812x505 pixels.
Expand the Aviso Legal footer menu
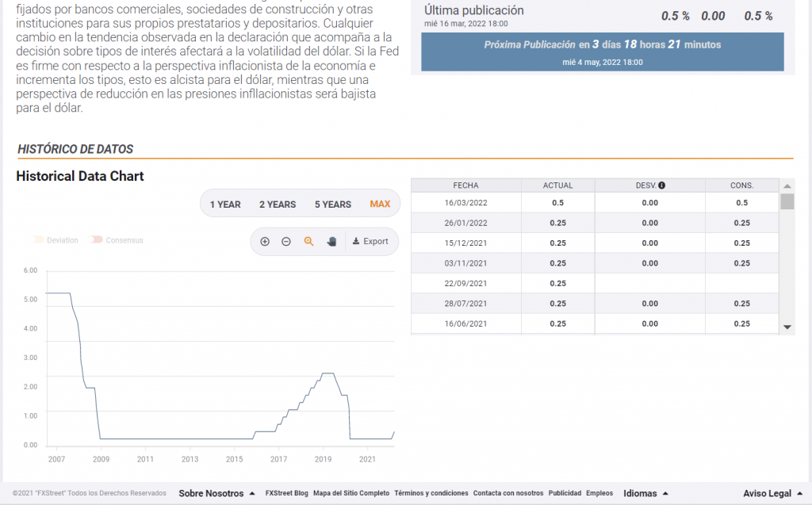[x=772, y=493]
